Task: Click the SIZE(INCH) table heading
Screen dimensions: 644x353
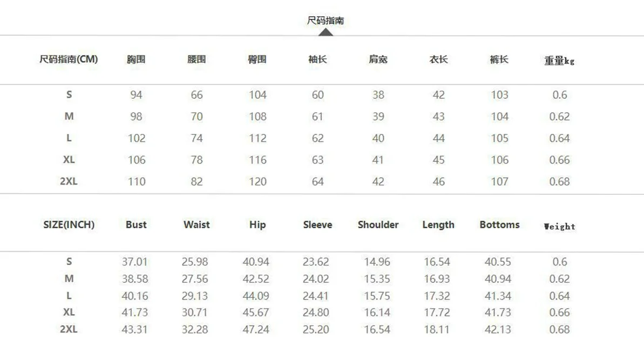Action: (69, 225)
